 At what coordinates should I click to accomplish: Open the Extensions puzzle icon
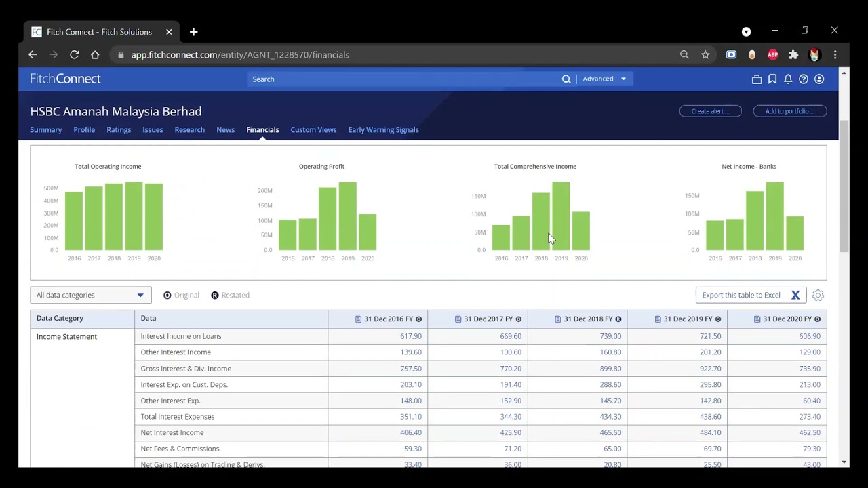pos(793,54)
